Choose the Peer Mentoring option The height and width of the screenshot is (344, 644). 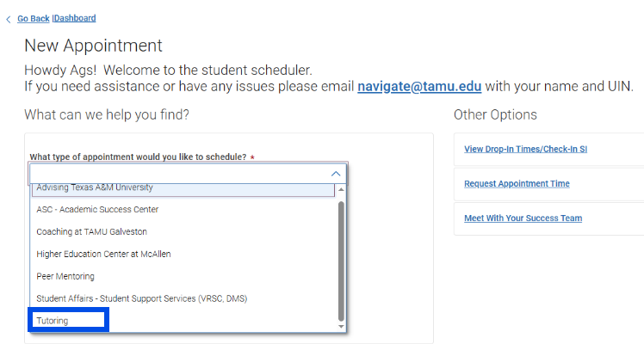(x=65, y=276)
